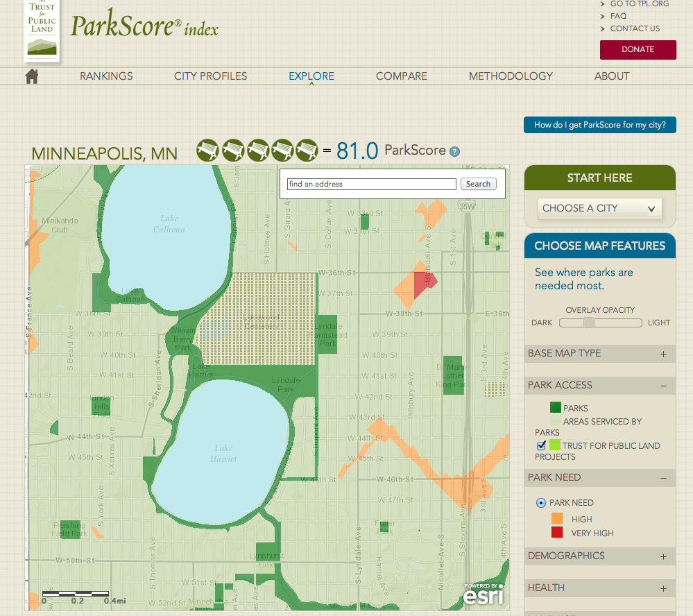Click the Choose Map Features header
The height and width of the screenshot is (616, 693).
(600, 246)
